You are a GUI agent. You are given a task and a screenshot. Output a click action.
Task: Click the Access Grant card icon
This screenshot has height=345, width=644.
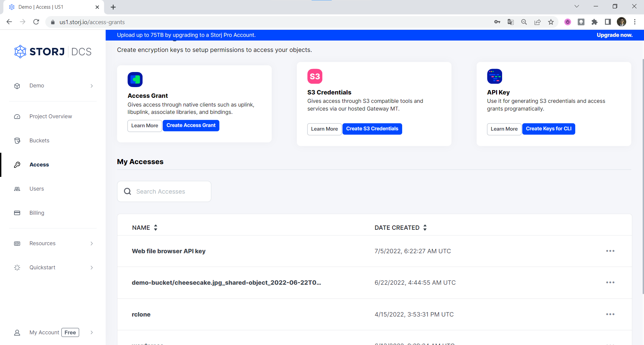(135, 80)
